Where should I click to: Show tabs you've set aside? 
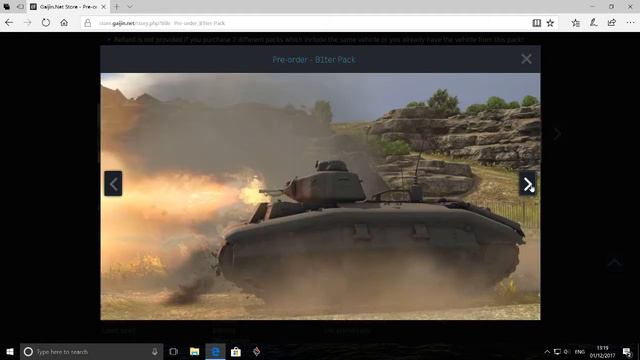7,7
